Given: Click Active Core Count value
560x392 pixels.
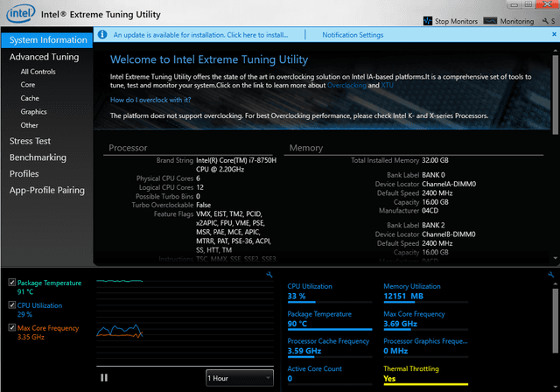Looking at the screenshot, I should click(x=290, y=378).
